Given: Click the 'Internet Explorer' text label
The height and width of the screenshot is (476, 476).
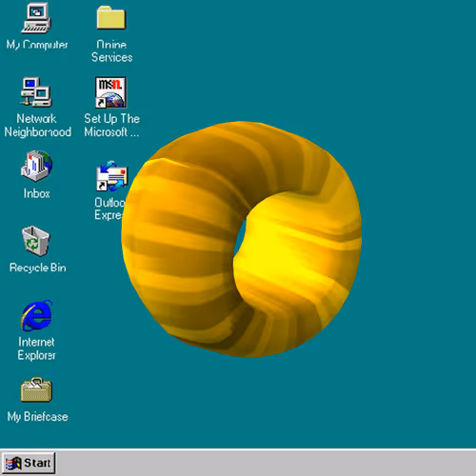Looking at the screenshot, I should pos(36,348).
